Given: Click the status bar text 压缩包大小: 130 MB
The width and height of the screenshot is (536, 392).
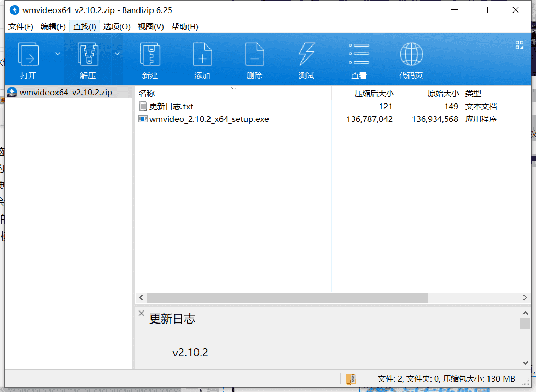Looking at the screenshot, I should tap(479, 379).
